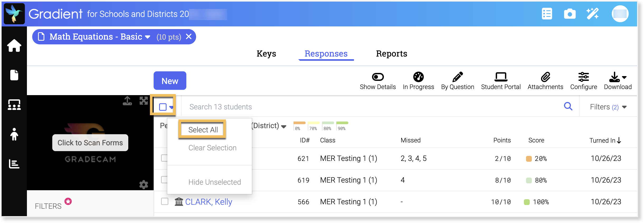The image size is (644, 223).
Task: Open By Question pencil tool
Action: [x=457, y=77]
